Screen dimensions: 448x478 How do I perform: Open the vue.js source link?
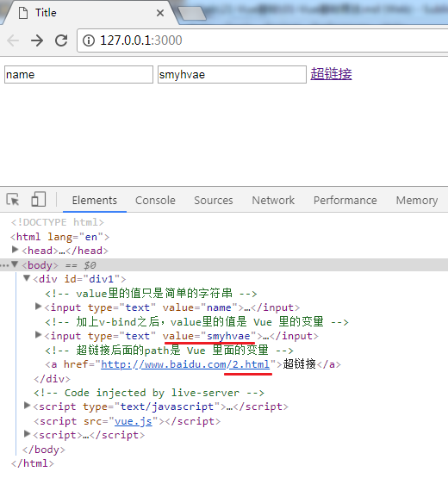(134, 421)
